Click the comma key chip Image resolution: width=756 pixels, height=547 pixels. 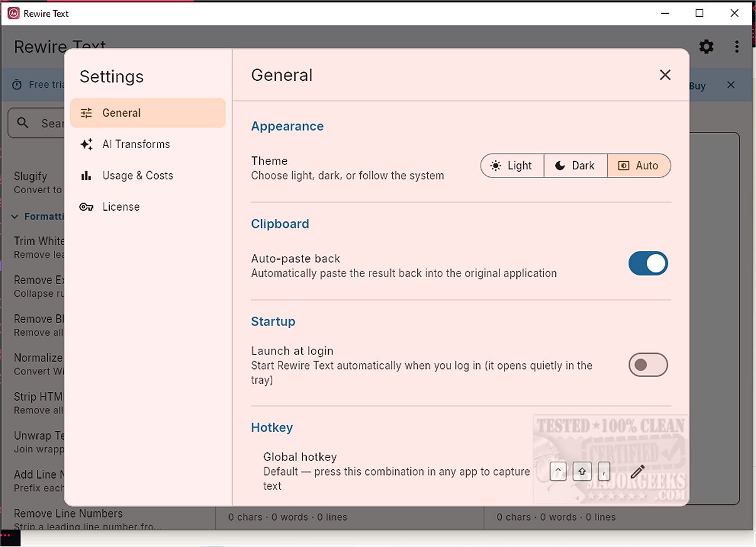pos(604,472)
